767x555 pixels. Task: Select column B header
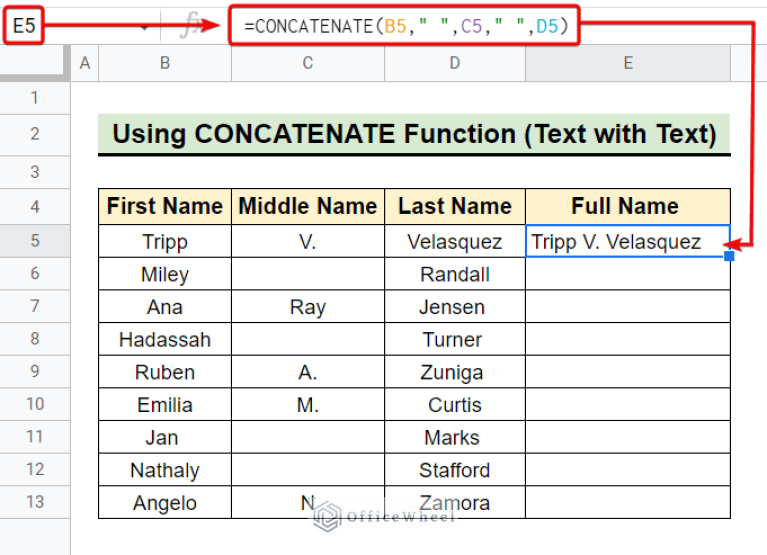(x=165, y=63)
